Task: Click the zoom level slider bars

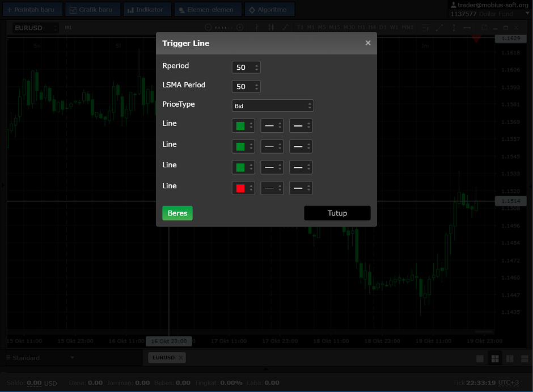Action: [223, 28]
